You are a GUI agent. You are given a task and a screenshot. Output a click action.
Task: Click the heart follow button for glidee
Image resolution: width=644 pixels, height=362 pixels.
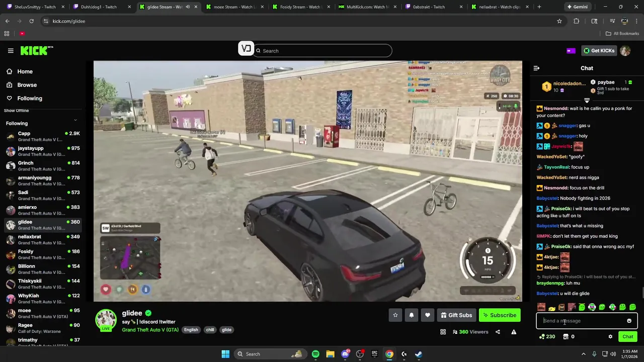coord(428,315)
